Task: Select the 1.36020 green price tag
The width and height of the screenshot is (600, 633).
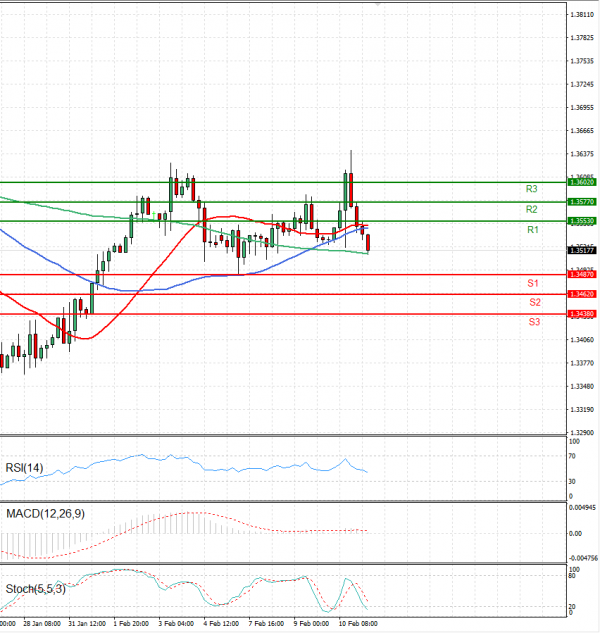Action: pos(582,182)
